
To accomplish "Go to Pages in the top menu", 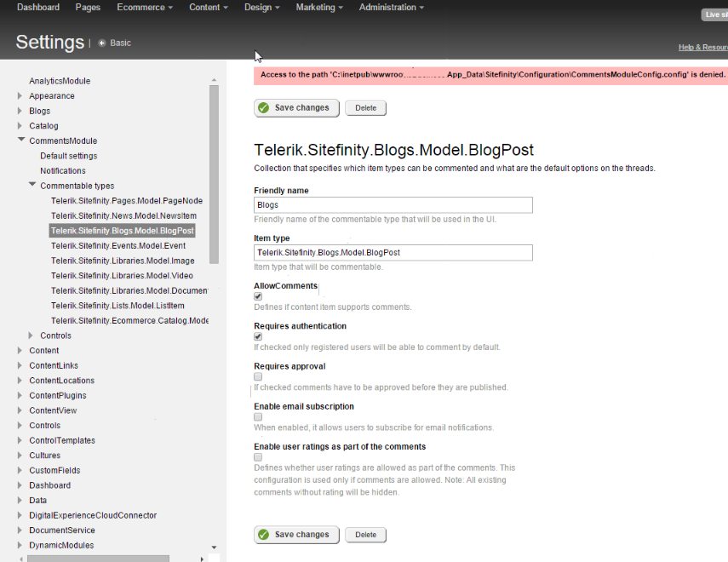I will point(88,8).
